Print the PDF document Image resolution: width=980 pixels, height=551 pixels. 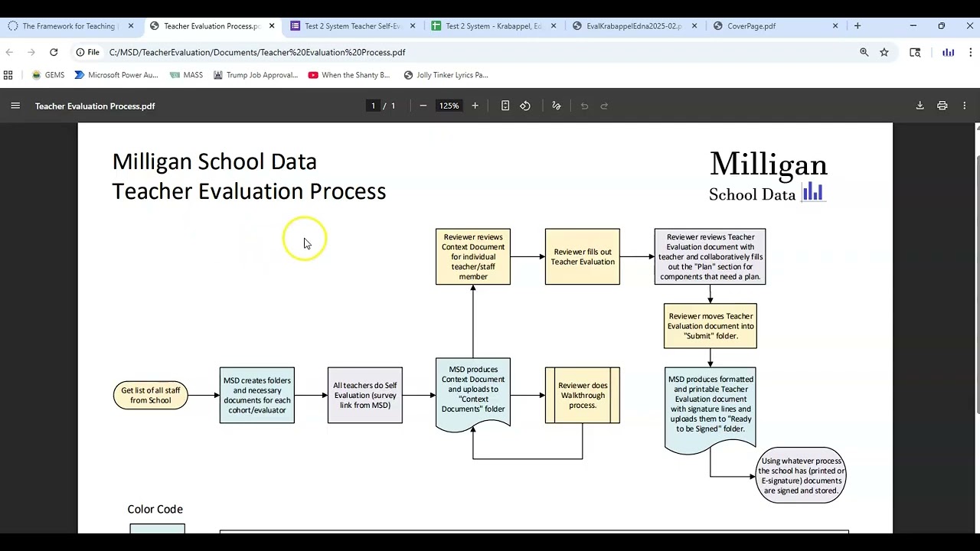(x=942, y=106)
